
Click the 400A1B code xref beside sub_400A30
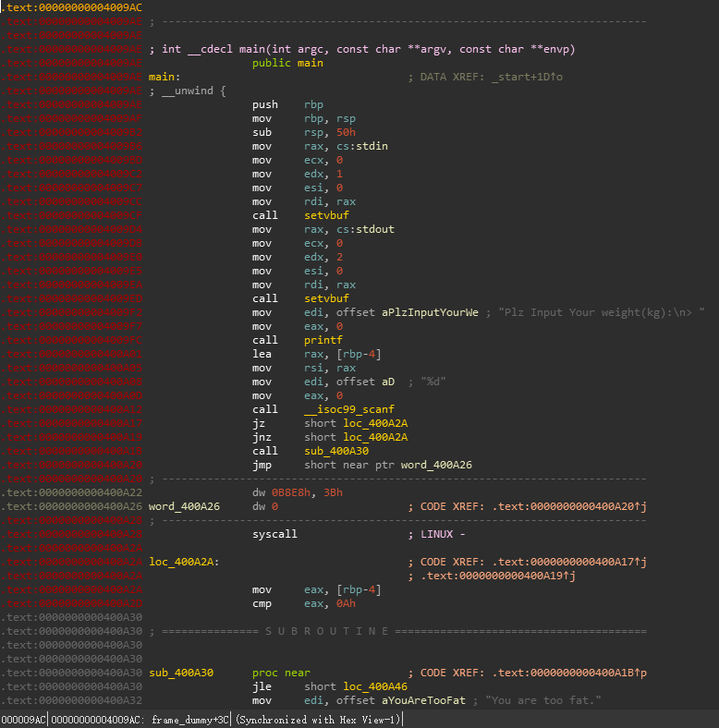click(x=566, y=673)
